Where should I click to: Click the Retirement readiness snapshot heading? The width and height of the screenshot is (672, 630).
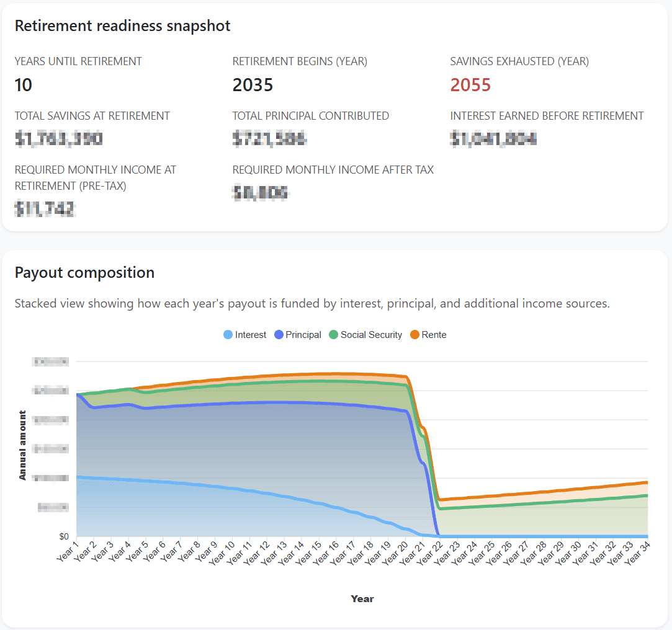[122, 25]
